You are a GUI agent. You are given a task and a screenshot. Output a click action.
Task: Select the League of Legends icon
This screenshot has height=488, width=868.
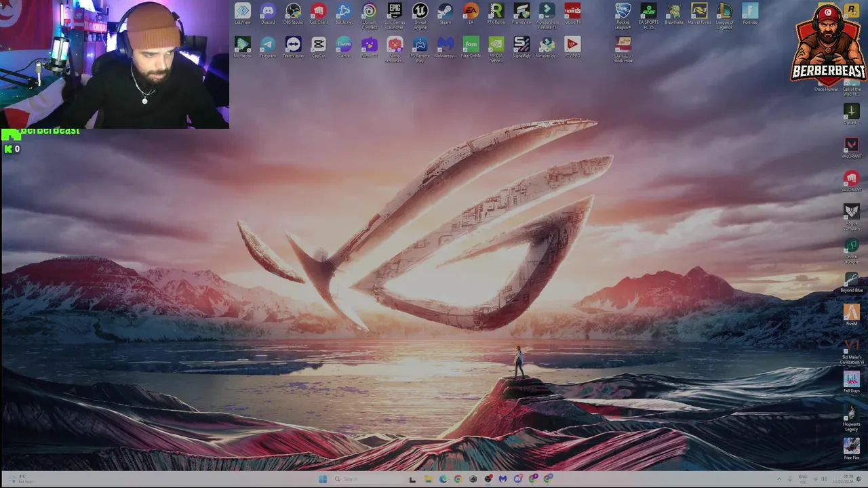[x=724, y=16]
